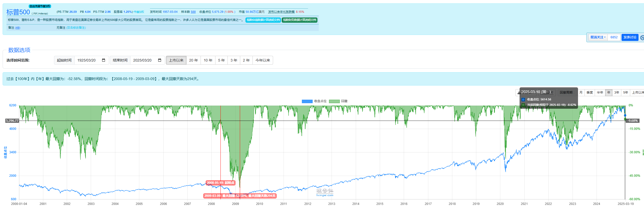Screen dimensions: 644x219
Task: Set drawdown period to 季度
Action: 589,93
